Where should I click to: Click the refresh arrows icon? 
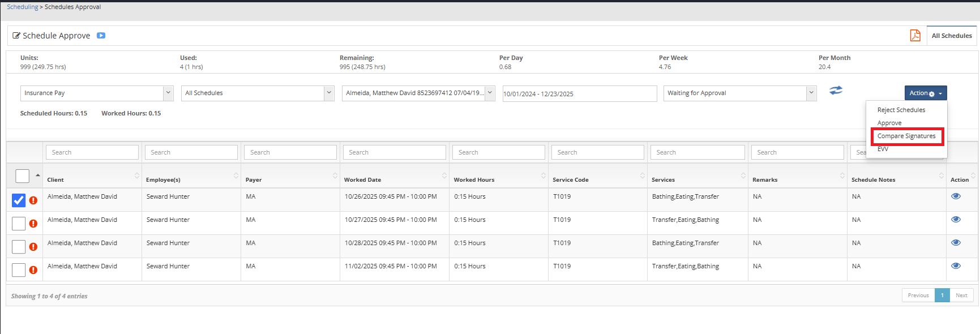[836, 91]
